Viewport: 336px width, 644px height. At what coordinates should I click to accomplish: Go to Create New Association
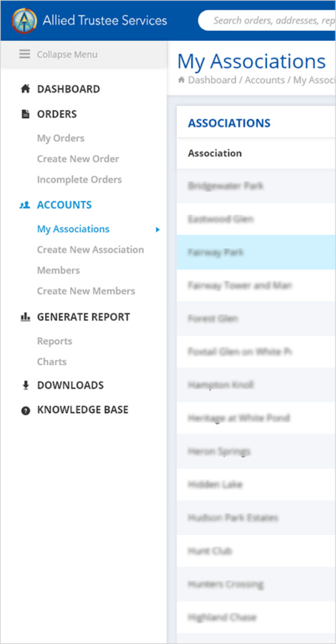(90, 250)
